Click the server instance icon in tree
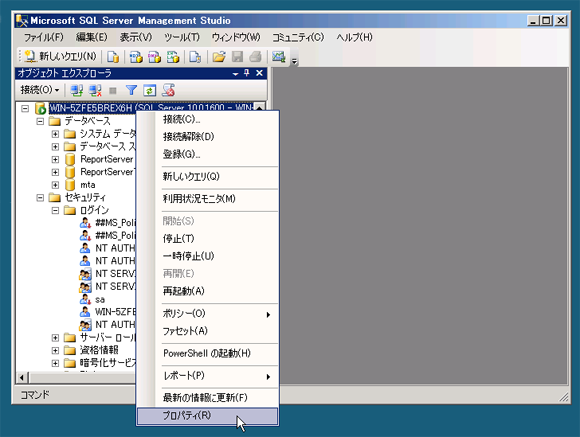The height and width of the screenshot is (437, 580). click(x=41, y=108)
